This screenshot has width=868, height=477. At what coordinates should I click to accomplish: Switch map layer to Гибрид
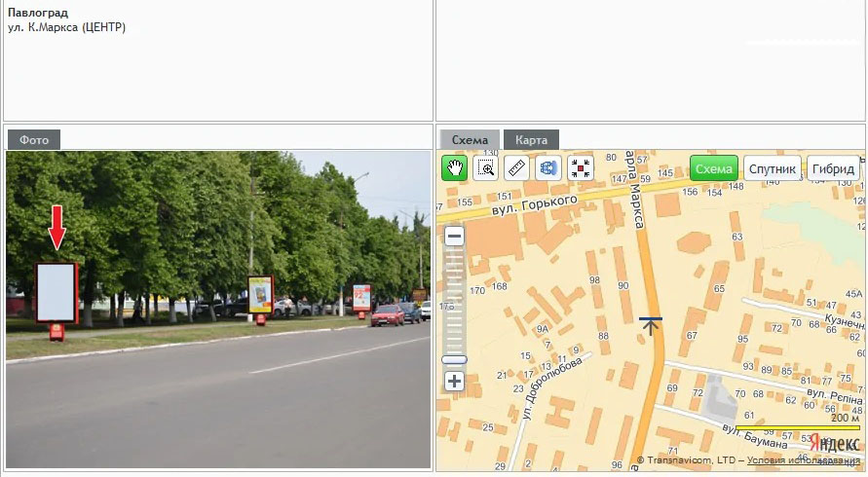[x=833, y=168]
